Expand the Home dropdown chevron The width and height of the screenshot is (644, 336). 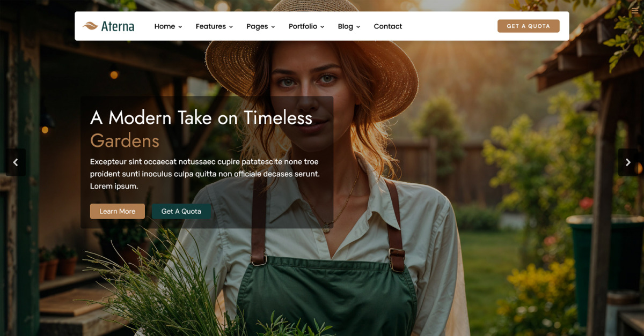pos(180,27)
